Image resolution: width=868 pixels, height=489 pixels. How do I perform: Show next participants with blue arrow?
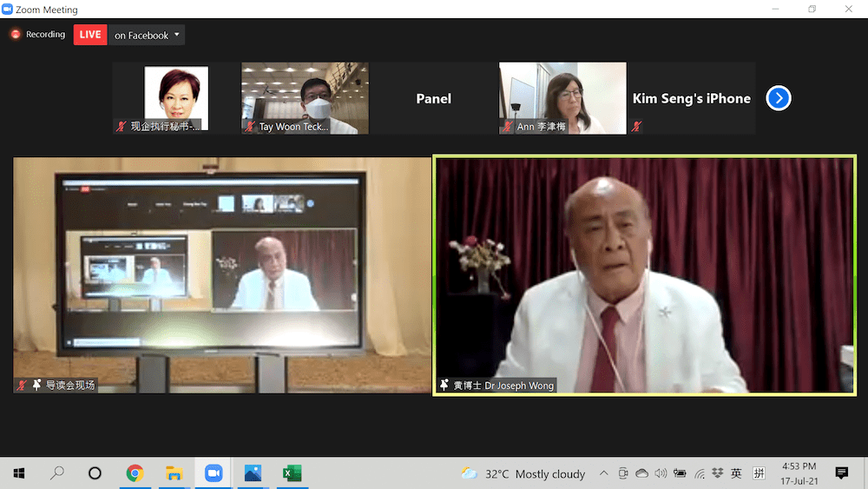pyautogui.click(x=778, y=98)
